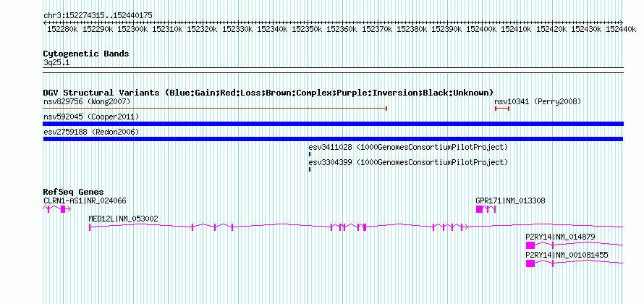The height and width of the screenshot is (304, 644).
Task: Click the Cytogenetic Bands track heading
Action: [x=86, y=54]
